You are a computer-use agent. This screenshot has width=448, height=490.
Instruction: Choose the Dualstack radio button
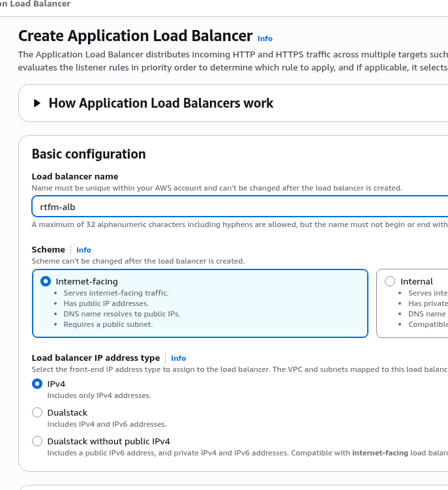point(37,412)
